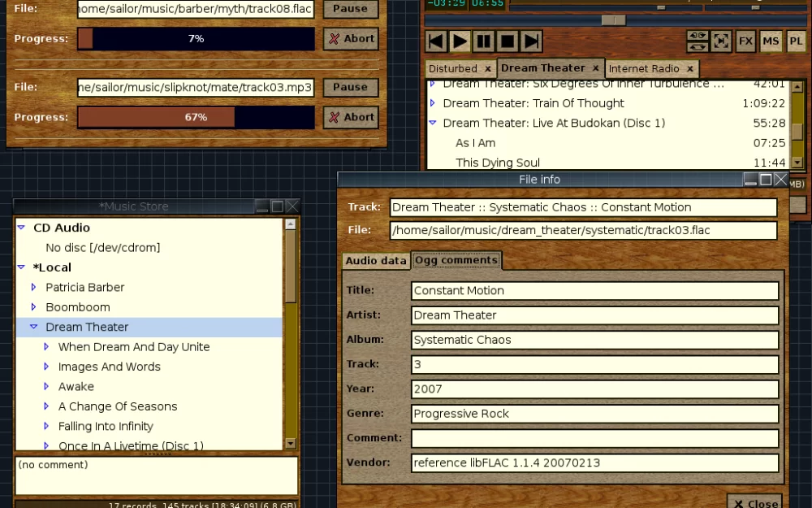Close the Disturbed playlist tab via its x
812x508 pixels.
click(x=487, y=69)
